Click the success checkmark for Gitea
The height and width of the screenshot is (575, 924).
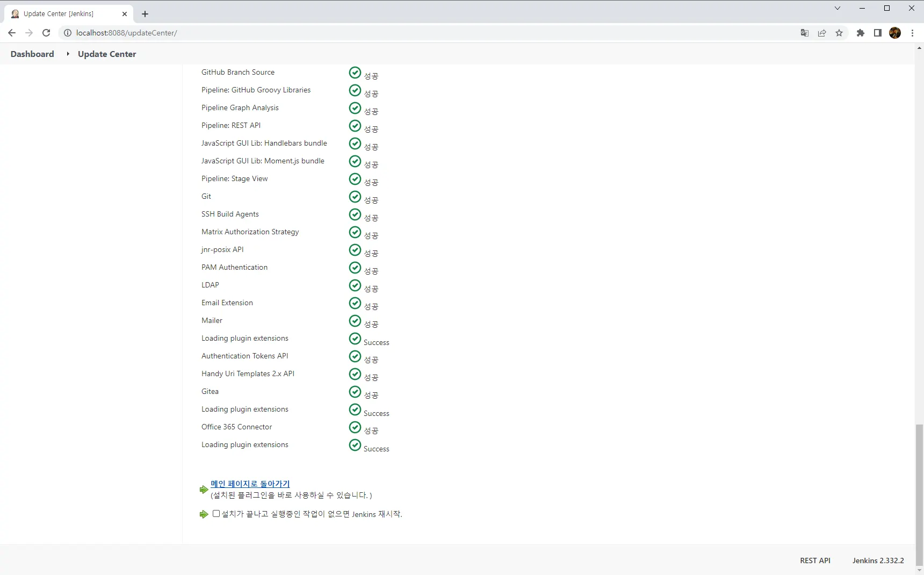click(x=355, y=392)
